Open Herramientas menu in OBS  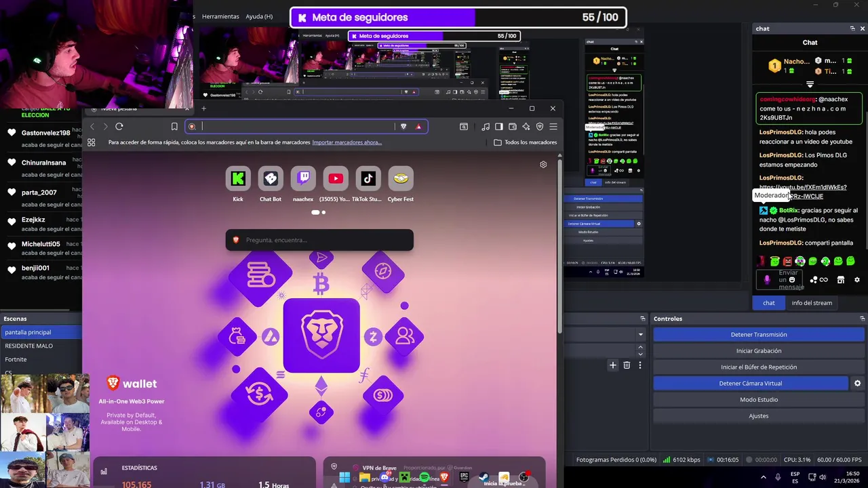[220, 16]
